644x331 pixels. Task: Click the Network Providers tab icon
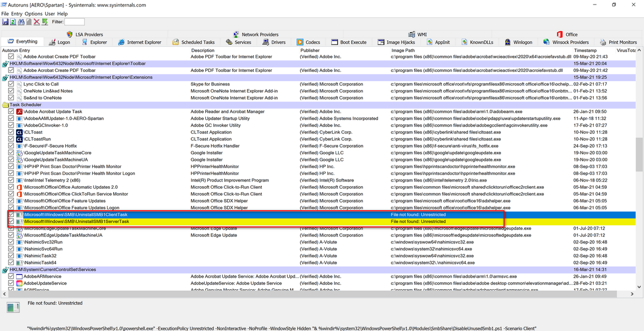[x=235, y=34]
